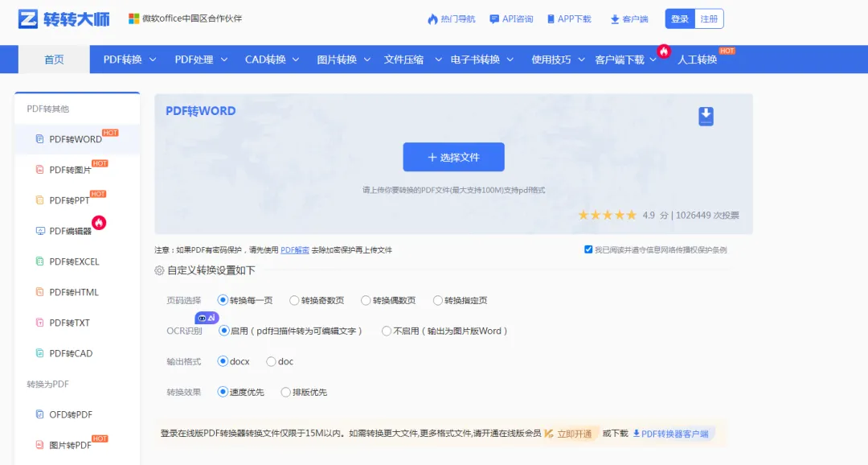Screen dimensions: 868x465
Task: Select 转换偶数页 radio button
Action: (366, 300)
